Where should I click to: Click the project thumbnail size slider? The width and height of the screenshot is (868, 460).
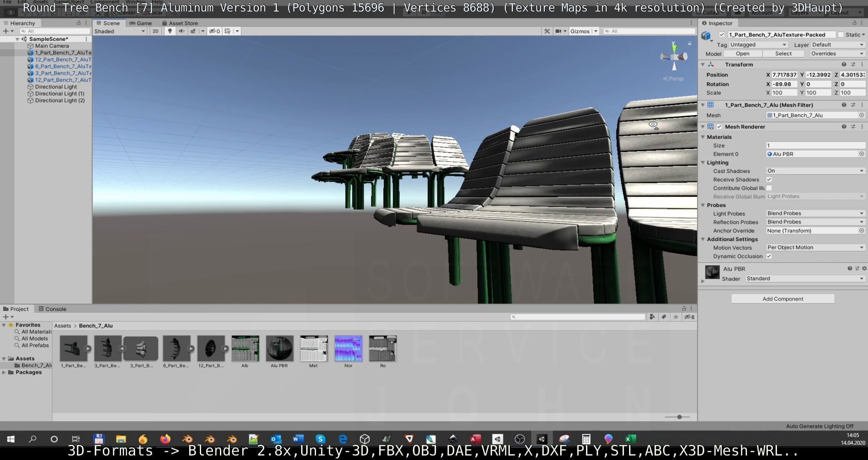click(x=679, y=417)
